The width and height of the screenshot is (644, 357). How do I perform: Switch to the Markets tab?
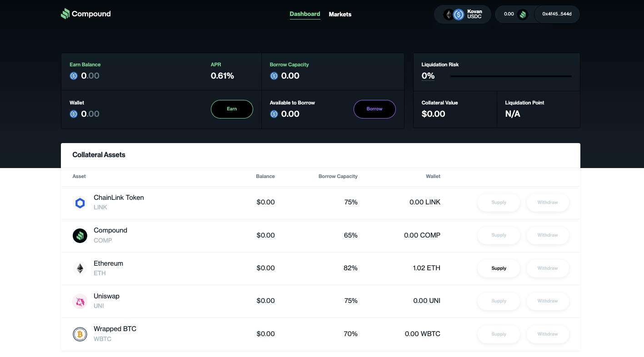(x=340, y=15)
